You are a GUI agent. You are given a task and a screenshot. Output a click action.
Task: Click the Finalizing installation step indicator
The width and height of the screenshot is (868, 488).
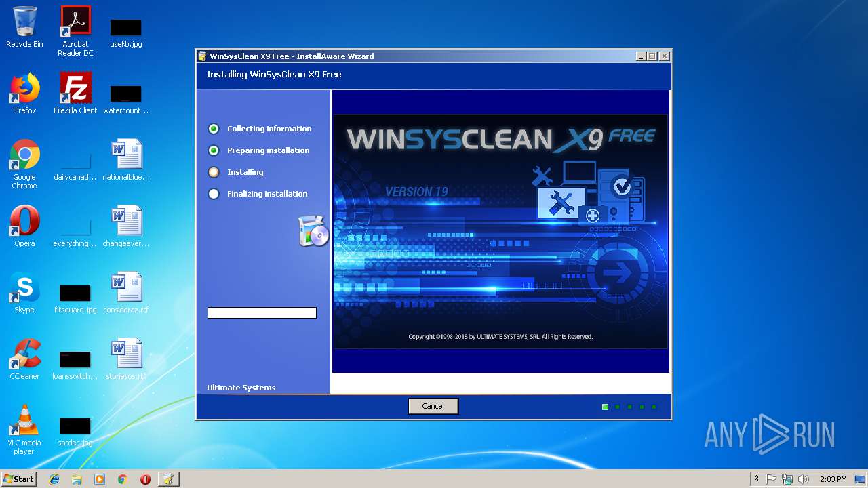coord(214,194)
